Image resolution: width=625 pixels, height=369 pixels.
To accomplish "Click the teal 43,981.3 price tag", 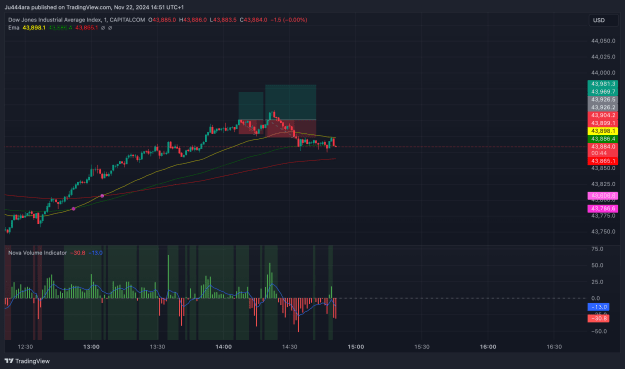I will pos(603,84).
